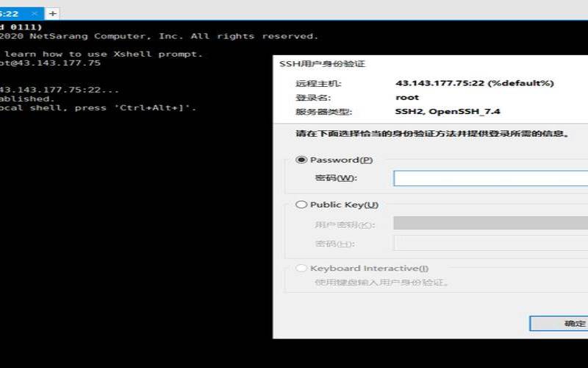Select the Public Key authentication radio button
This screenshot has height=368, width=588.
(x=301, y=205)
